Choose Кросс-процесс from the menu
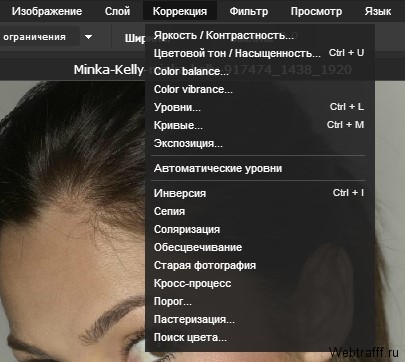 point(260,283)
